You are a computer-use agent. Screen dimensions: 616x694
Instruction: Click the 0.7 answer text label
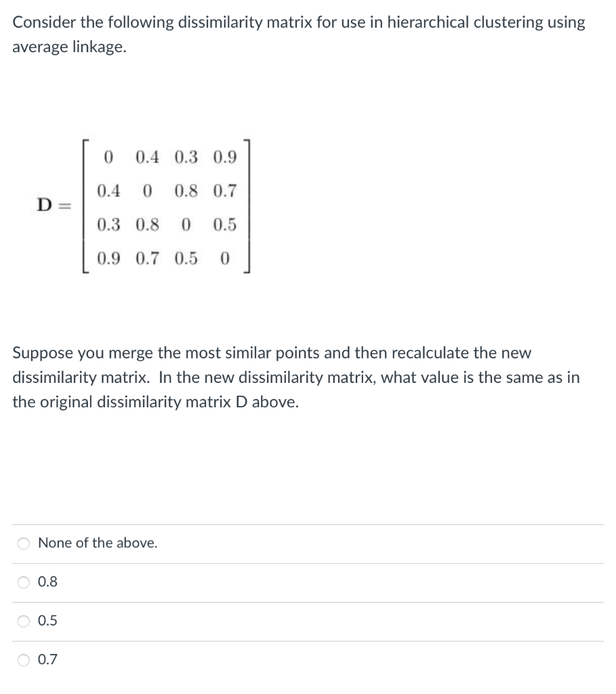pyautogui.click(x=46, y=659)
